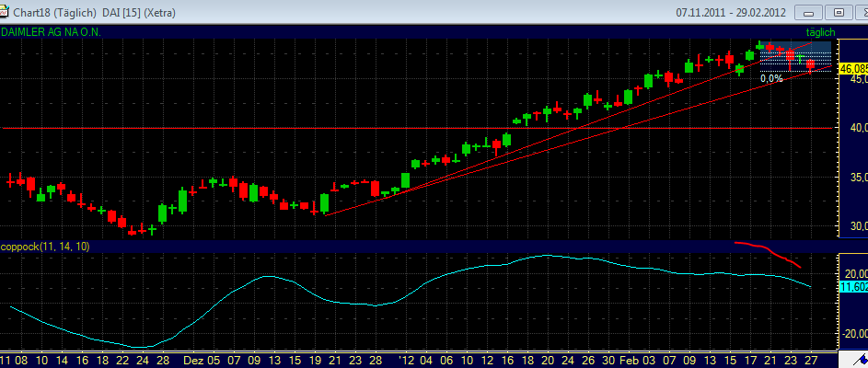Click the '12 year label on the date axis
This screenshot has width=868, height=368.
click(406, 360)
